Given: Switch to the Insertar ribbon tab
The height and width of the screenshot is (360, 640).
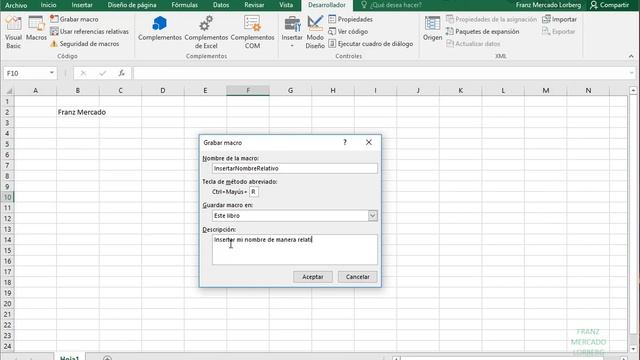Looking at the screenshot, I should [82, 5].
